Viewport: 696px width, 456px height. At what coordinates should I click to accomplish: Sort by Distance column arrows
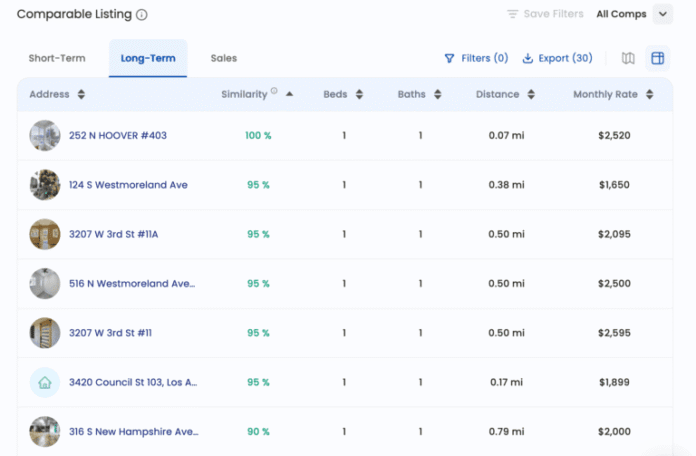529,95
